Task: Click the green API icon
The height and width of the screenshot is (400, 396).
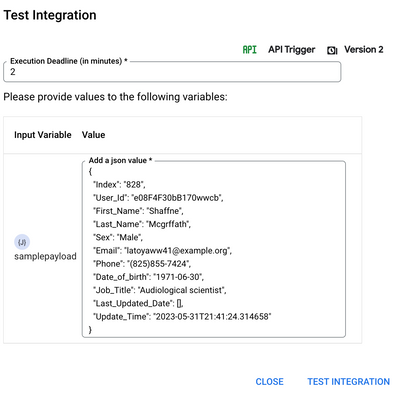Action: coord(249,50)
